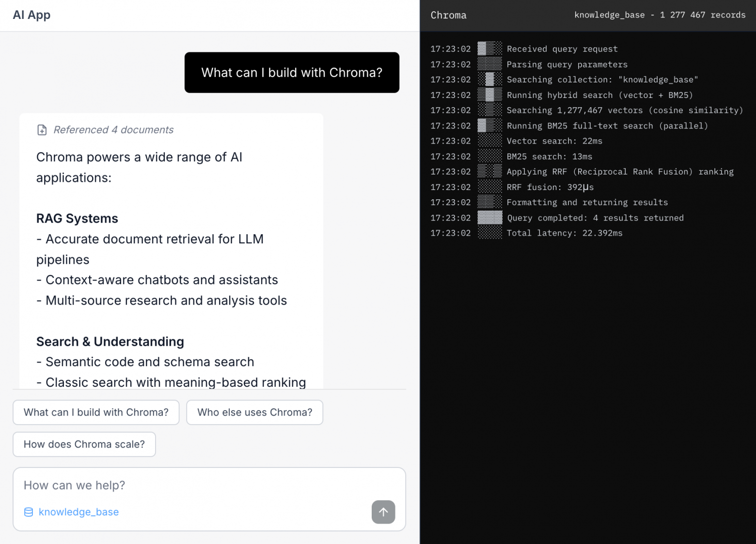Click the "Vector search: 22ms" log line
This screenshot has height=544, width=756.
[x=554, y=141]
